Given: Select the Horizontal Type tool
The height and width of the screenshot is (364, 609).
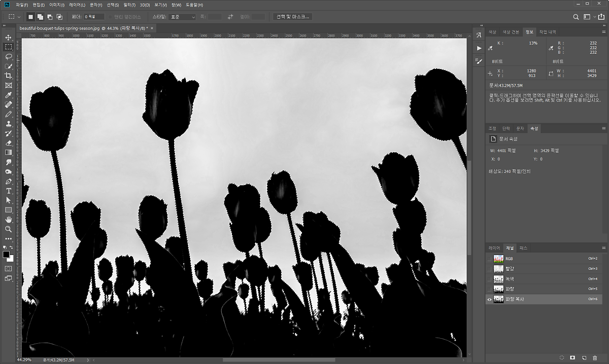Looking at the screenshot, I should click(x=9, y=191).
